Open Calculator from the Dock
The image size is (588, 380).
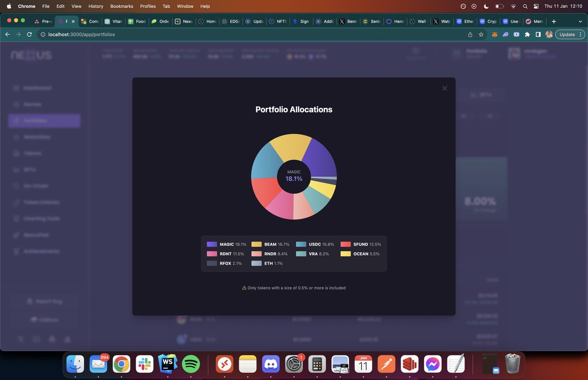317,364
